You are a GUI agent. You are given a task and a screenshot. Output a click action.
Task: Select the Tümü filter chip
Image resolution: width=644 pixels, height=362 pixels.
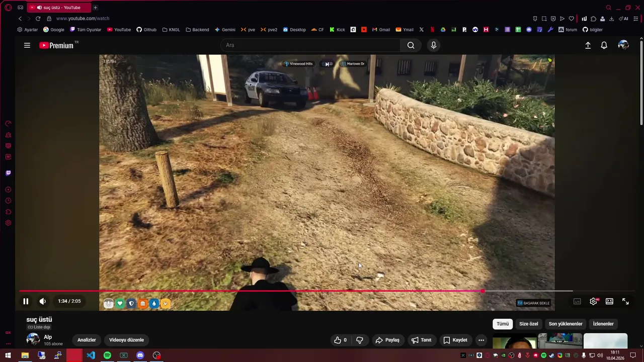503,324
